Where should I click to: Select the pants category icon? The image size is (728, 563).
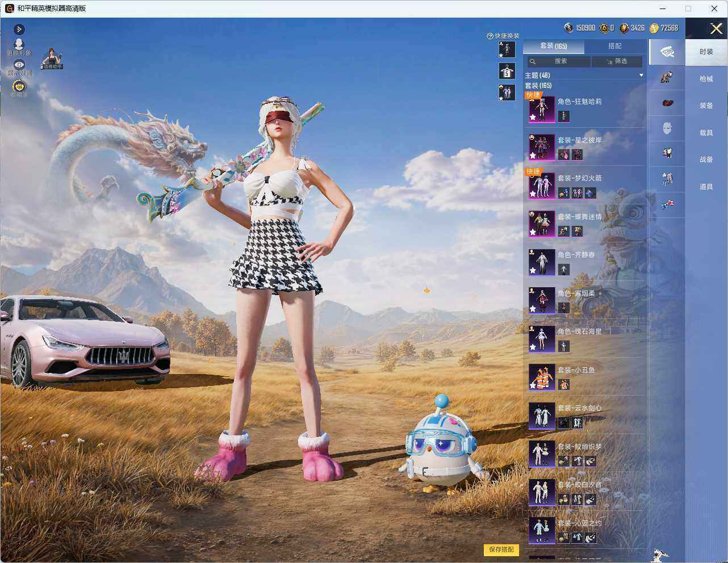(x=667, y=179)
